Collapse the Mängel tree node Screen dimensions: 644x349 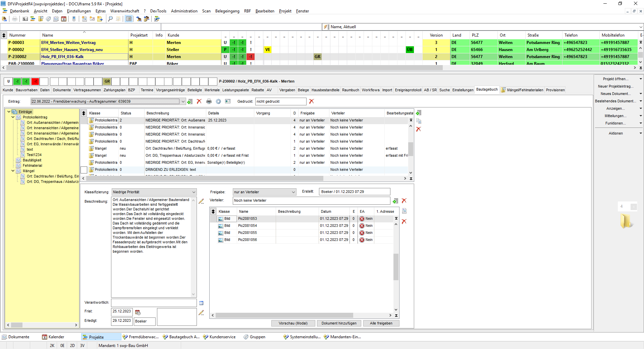coord(13,171)
